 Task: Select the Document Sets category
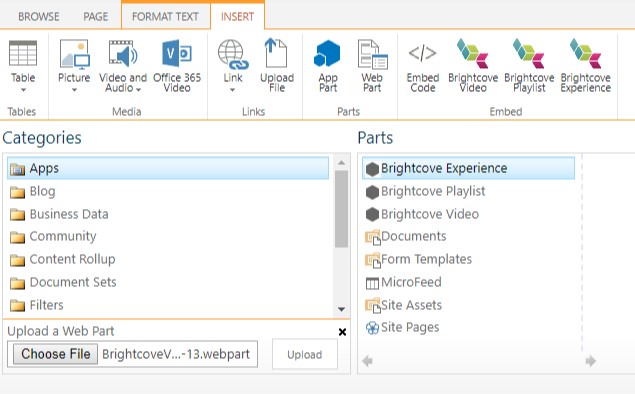point(73,282)
